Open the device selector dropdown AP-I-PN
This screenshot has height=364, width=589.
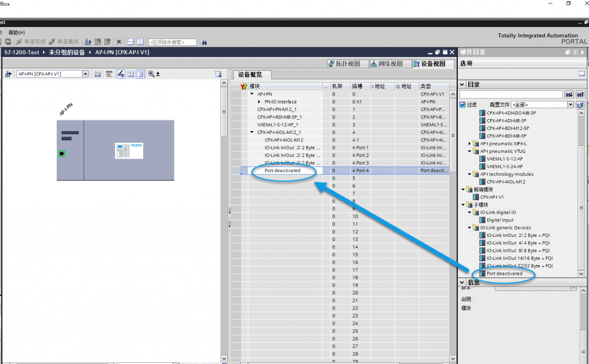coord(85,74)
